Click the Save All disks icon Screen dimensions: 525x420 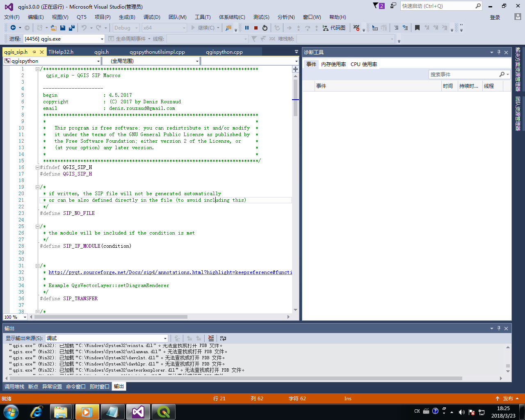point(72,27)
